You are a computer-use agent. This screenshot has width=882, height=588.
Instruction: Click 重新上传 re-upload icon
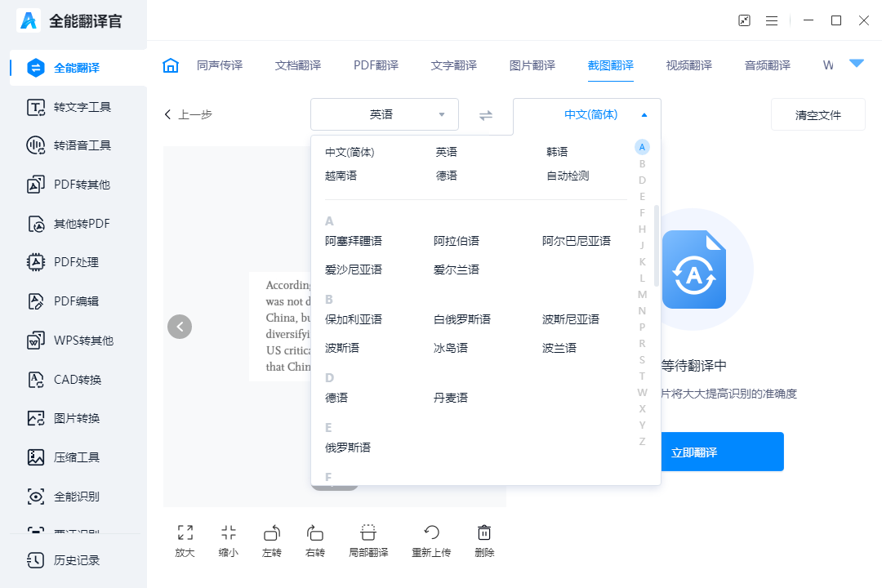(x=431, y=541)
